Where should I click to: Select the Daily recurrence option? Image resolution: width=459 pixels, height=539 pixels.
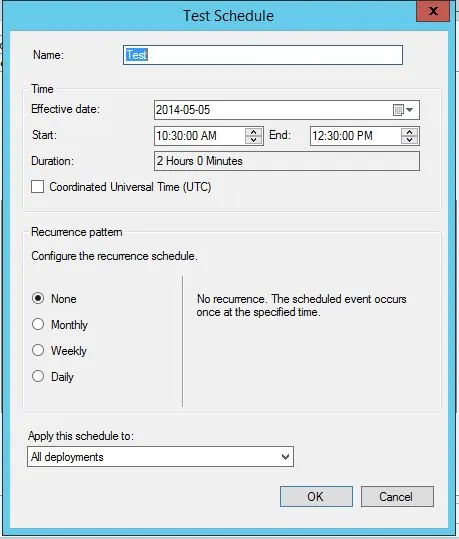point(38,376)
